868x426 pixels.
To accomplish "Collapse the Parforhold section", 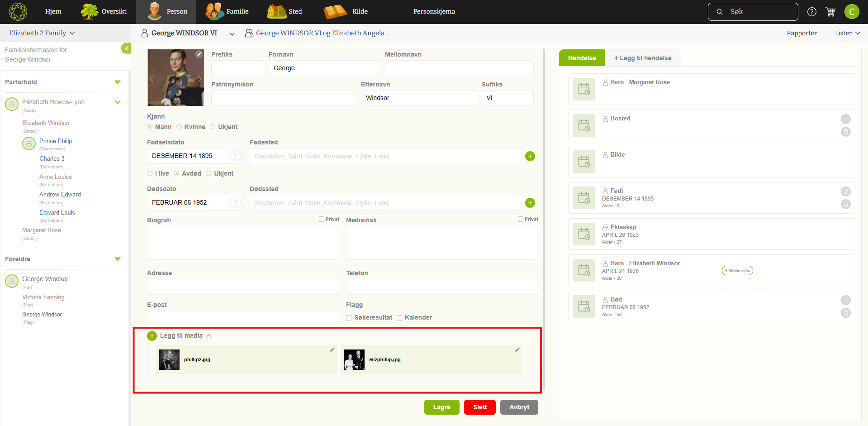I will click(x=118, y=82).
